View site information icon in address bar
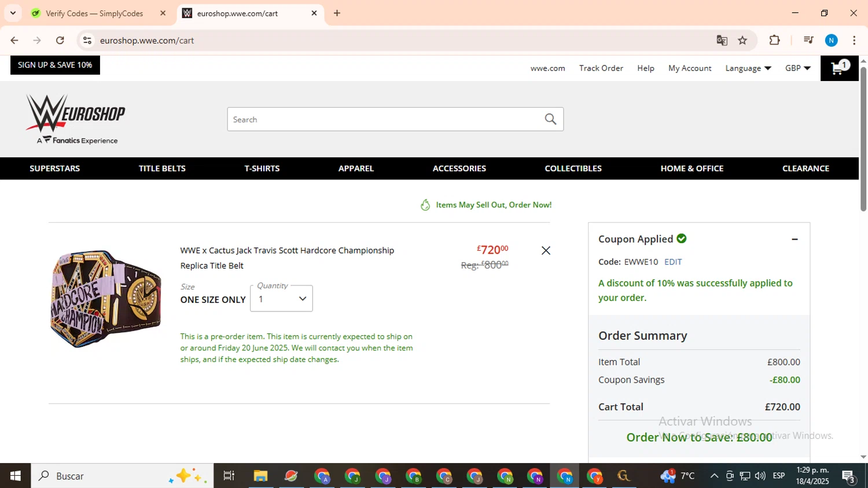This screenshot has width=868, height=488. (87, 40)
